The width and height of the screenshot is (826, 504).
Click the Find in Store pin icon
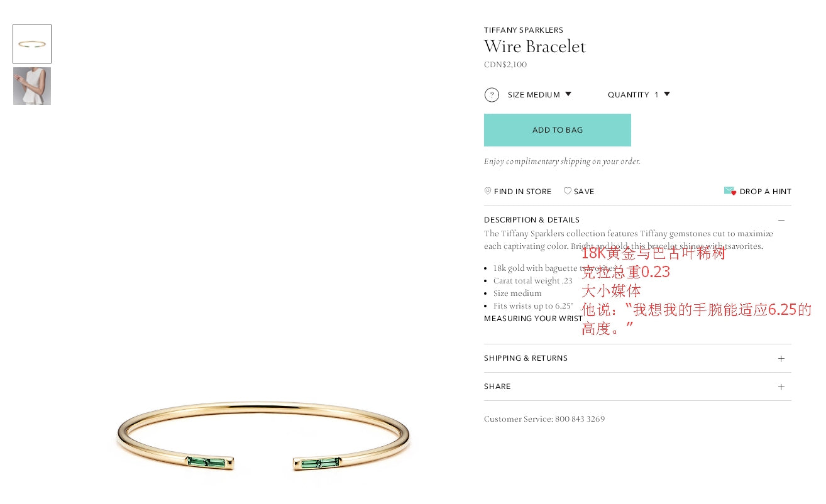click(488, 191)
